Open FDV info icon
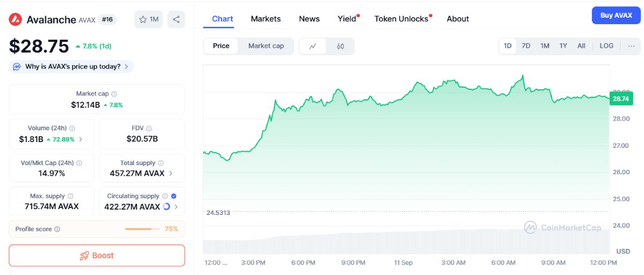Image resolution: width=644 pixels, height=275 pixels. 149,129
